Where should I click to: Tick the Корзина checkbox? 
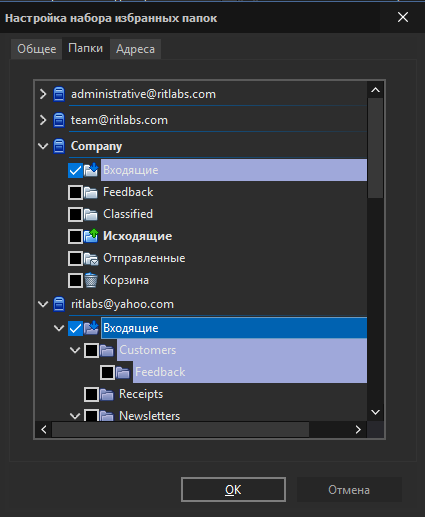coord(75,280)
